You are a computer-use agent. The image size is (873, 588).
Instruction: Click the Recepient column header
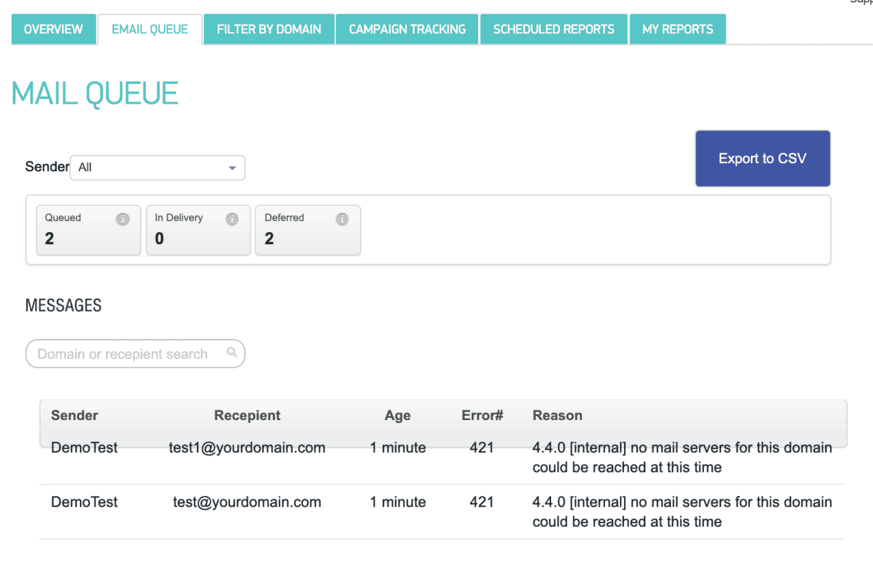coord(247,415)
